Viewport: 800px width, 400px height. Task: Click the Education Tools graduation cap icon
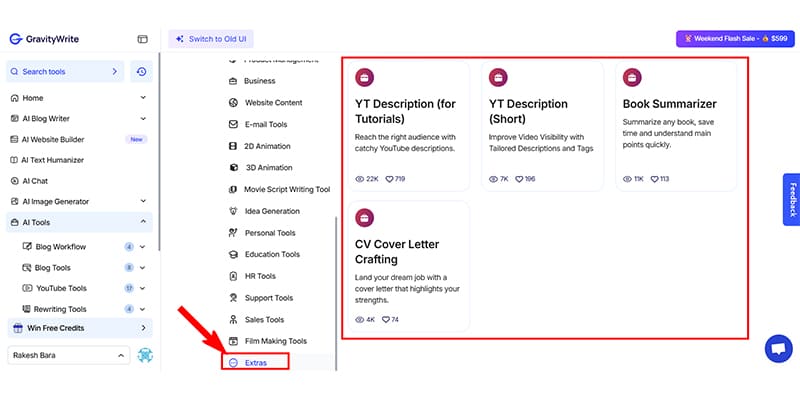coord(233,255)
